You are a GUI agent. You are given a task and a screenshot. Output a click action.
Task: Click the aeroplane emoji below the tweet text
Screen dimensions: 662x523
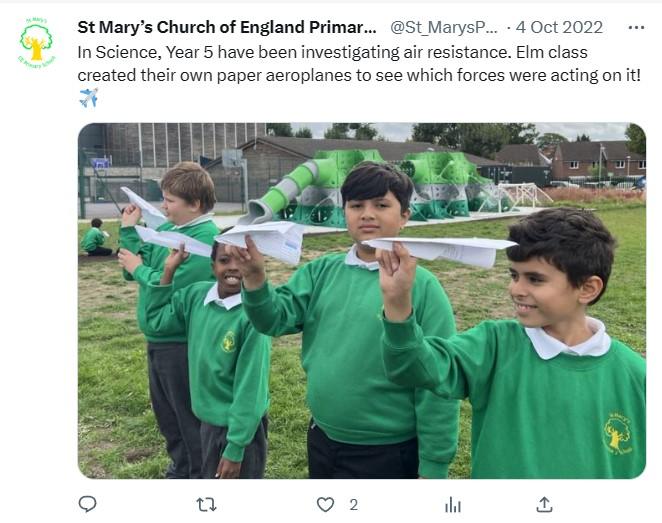88,97
